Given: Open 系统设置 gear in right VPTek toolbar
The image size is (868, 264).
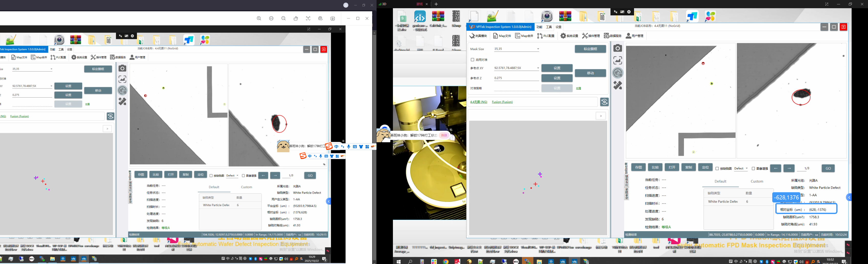Looking at the screenshot, I should [569, 36].
